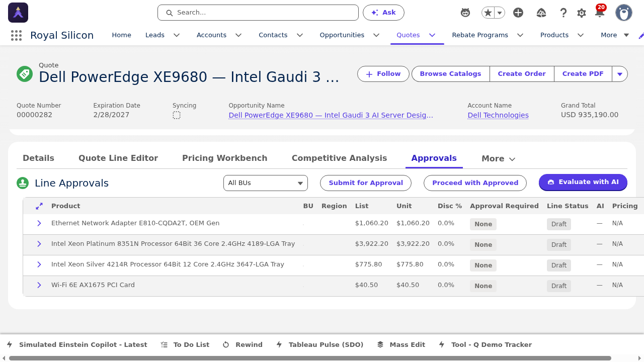The height and width of the screenshot is (362, 644).
Task: Click Evaluate with AI button
Action: (x=583, y=183)
